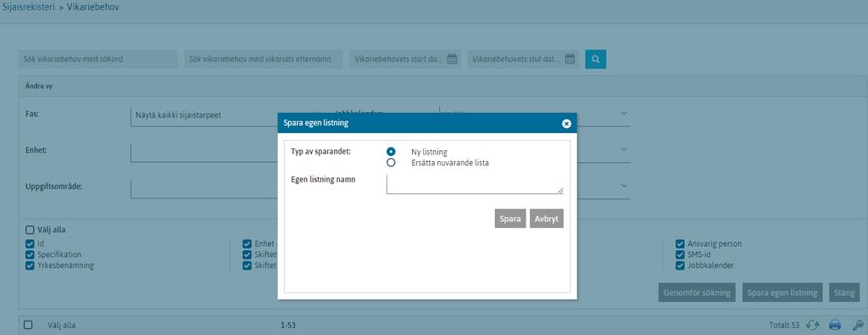Open calendar picker for slut datum
868x335 pixels.
click(x=570, y=59)
